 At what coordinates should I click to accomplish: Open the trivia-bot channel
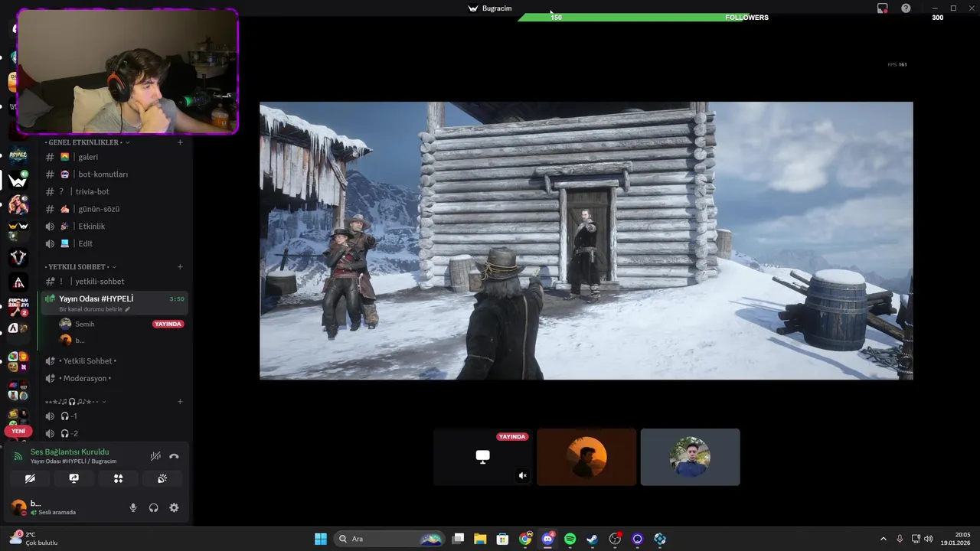coord(113,191)
